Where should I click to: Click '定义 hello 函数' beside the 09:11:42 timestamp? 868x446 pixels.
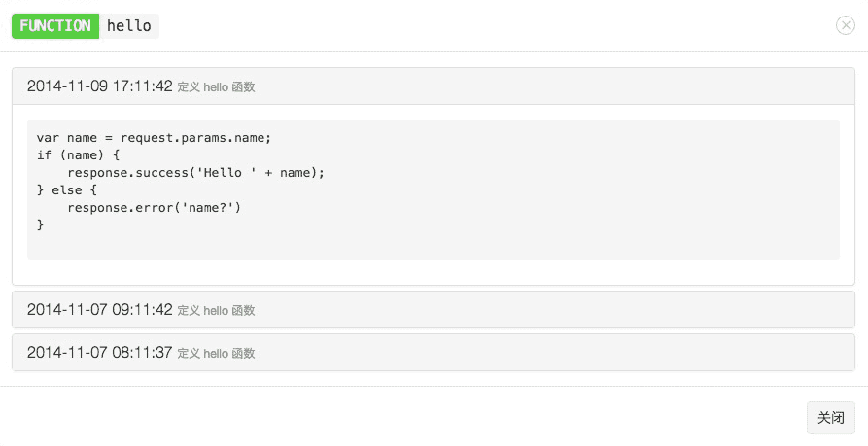(216, 311)
